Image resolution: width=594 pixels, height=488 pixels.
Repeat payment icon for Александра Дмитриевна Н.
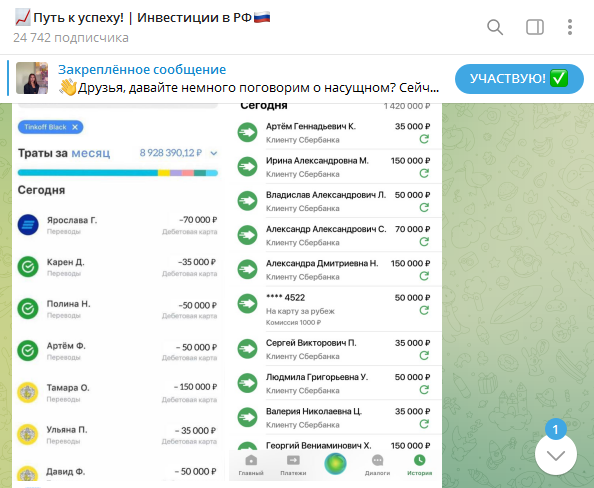pyautogui.click(x=424, y=276)
